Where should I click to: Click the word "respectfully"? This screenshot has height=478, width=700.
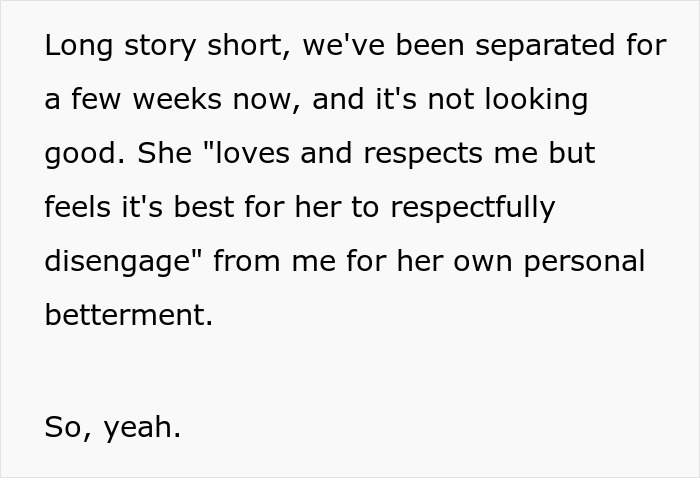click(x=472, y=208)
